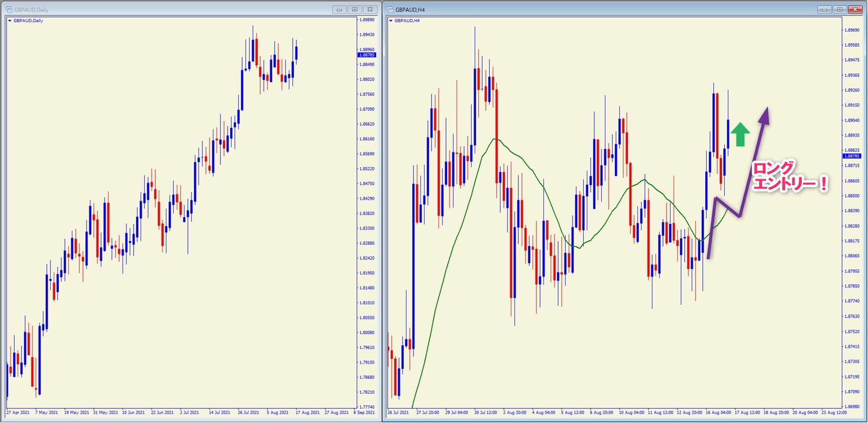Maximize the GBPAUD,H4 chart window
868x423 pixels.
click(840, 10)
